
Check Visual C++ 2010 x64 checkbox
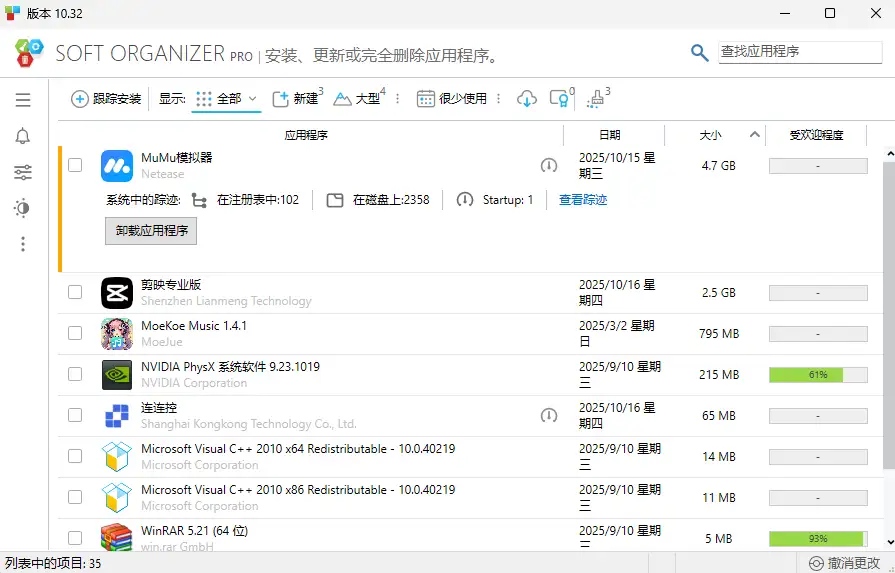pos(75,457)
